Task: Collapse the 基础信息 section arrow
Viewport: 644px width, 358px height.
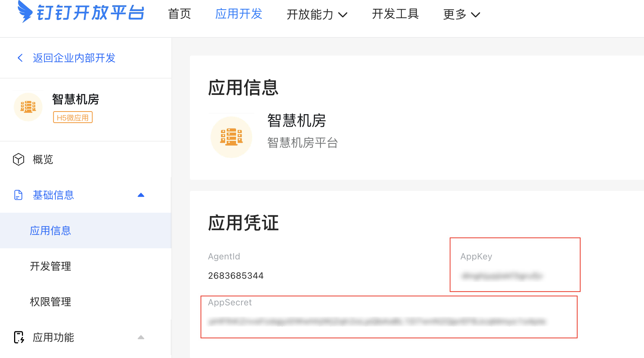Action: click(141, 195)
